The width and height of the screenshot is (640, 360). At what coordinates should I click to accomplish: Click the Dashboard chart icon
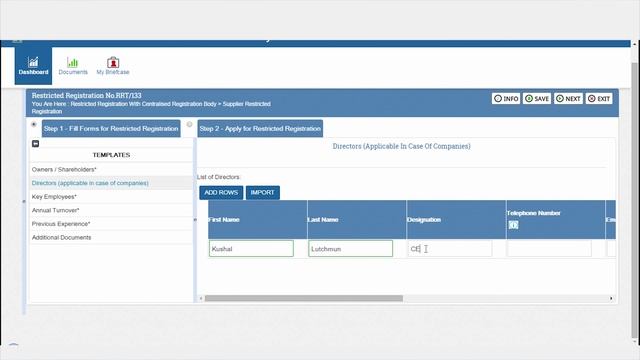[33, 62]
